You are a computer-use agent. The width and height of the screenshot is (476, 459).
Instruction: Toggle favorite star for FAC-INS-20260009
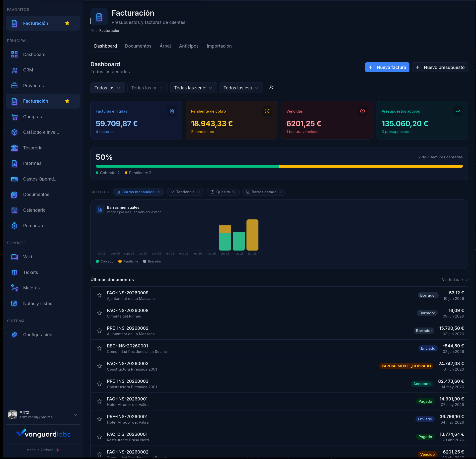[x=99, y=295]
